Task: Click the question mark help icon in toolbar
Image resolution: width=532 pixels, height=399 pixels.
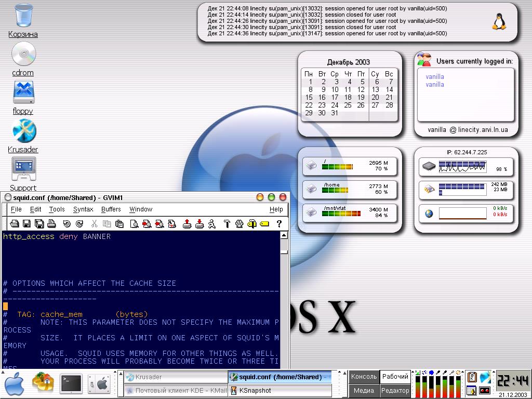Action: click(x=279, y=224)
